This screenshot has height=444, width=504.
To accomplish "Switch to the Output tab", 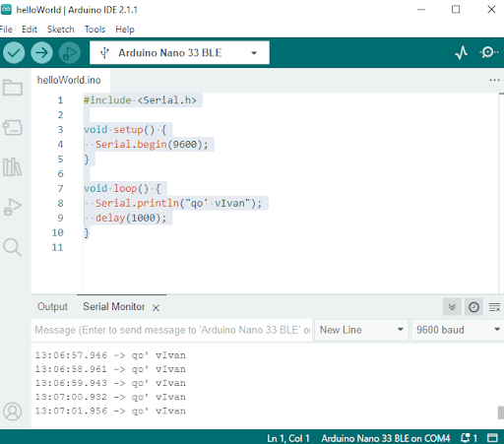I will tap(52, 306).
